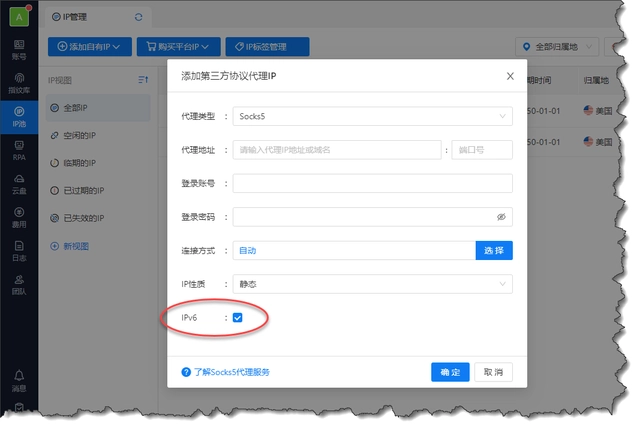640x432 pixels.
Task: Open the 云盘 sidebar section
Action: (19, 184)
